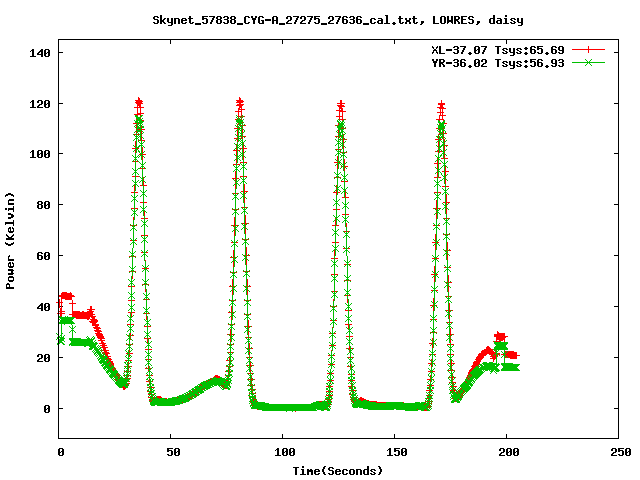
Task: Click the red data bump near 197 seconds
Action: coord(500,337)
